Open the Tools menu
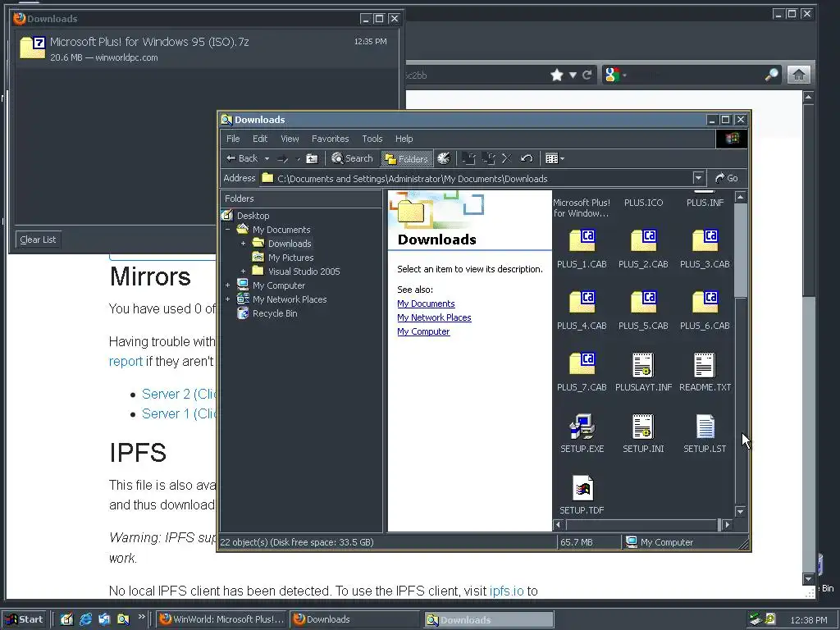Screen dimensions: 840x630 372,139
